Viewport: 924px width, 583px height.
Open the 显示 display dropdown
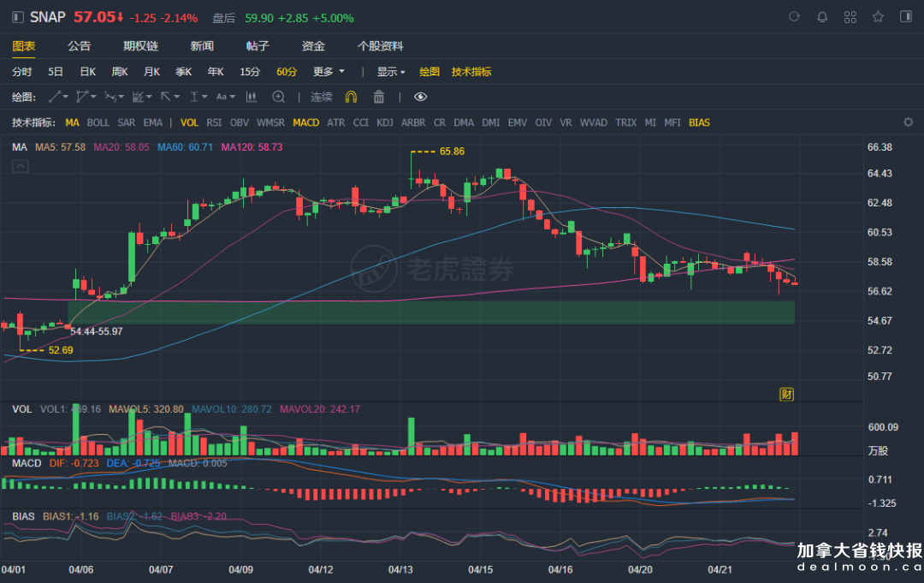click(x=391, y=72)
